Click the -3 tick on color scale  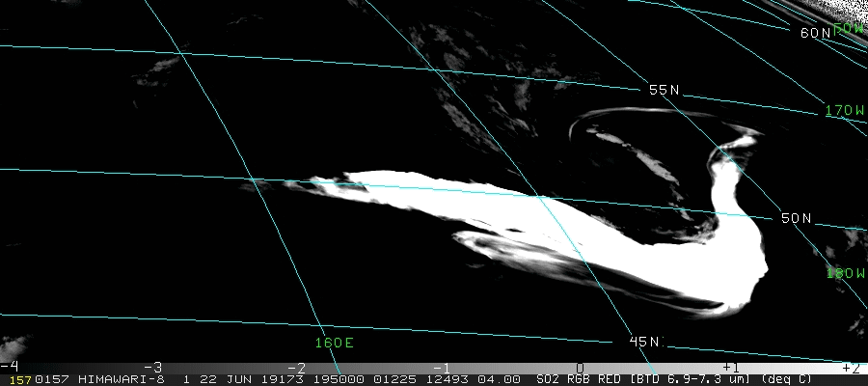(x=151, y=368)
